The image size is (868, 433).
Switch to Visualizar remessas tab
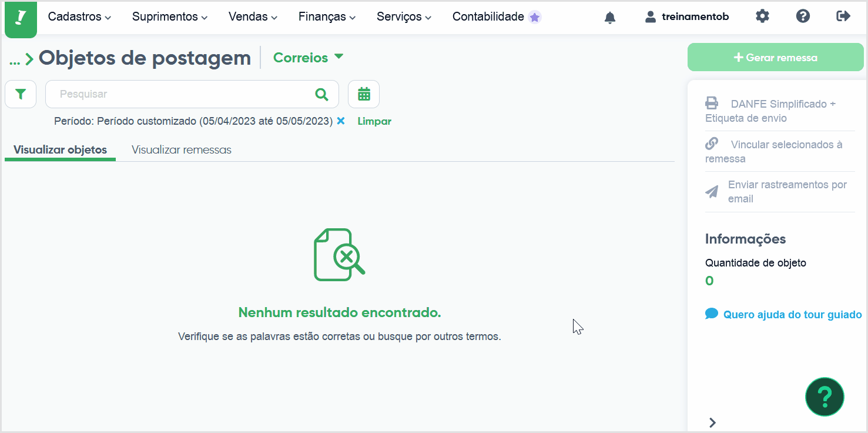(182, 149)
